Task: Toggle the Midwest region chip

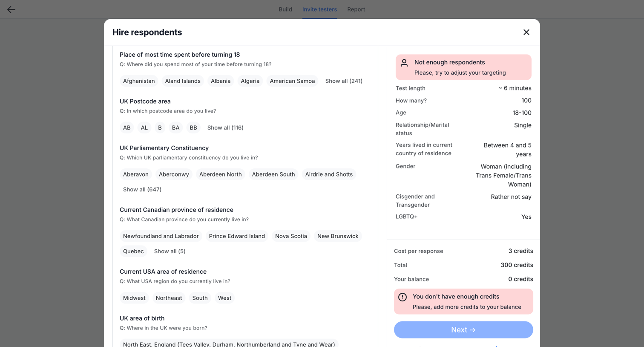Action: (134, 298)
